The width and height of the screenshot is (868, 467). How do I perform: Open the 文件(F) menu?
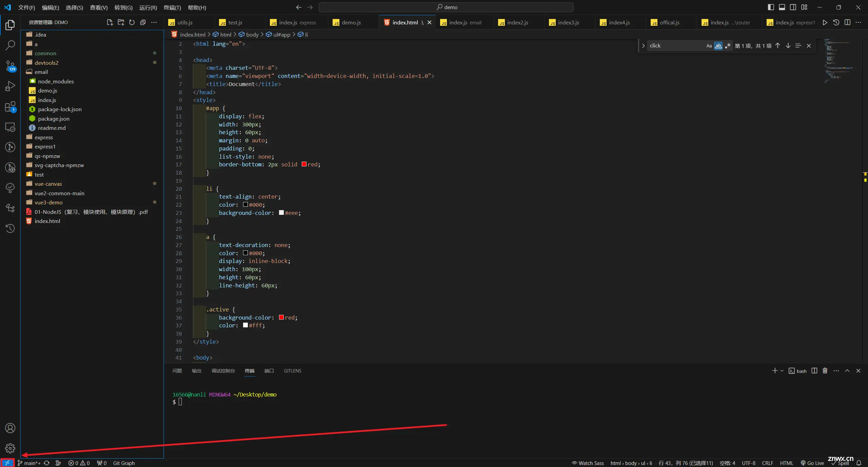(x=26, y=7)
